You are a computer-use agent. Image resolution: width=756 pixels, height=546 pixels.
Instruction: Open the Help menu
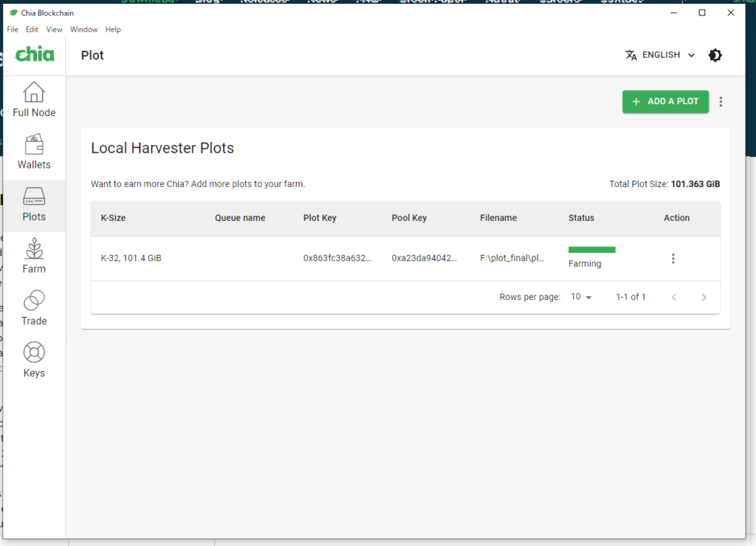pyautogui.click(x=113, y=30)
